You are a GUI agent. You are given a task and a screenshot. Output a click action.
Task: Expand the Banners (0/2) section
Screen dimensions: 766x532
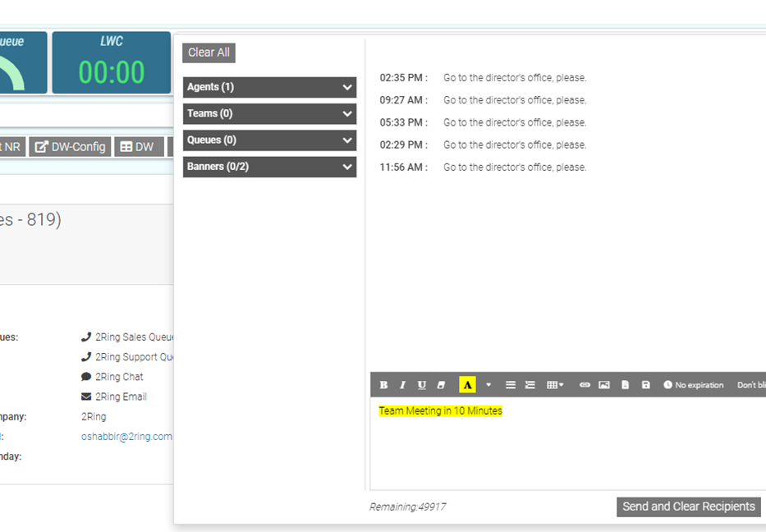coord(269,167)
